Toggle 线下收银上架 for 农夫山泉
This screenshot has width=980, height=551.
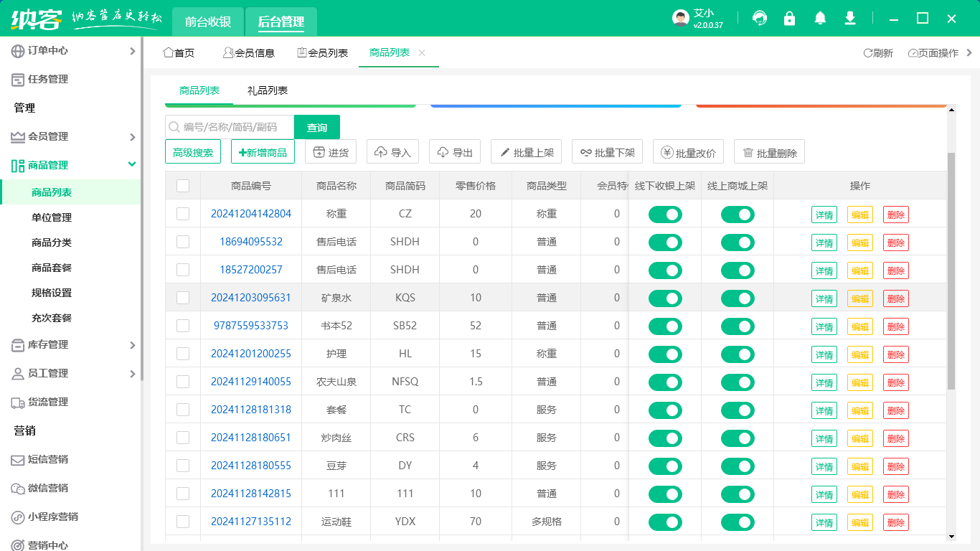tap(665, 382)
